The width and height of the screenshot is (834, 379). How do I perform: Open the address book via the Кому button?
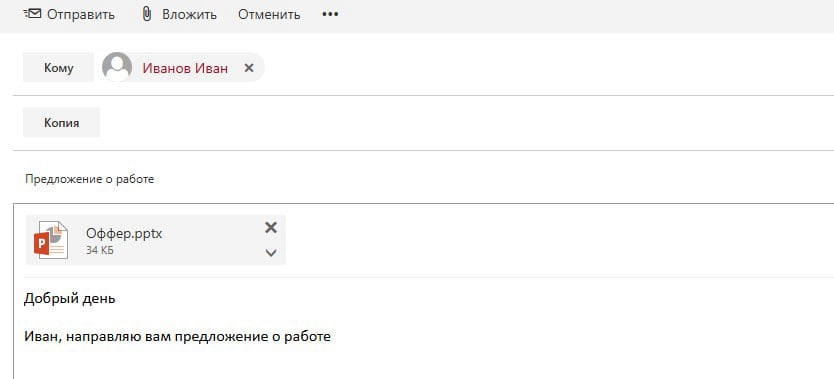59,68
